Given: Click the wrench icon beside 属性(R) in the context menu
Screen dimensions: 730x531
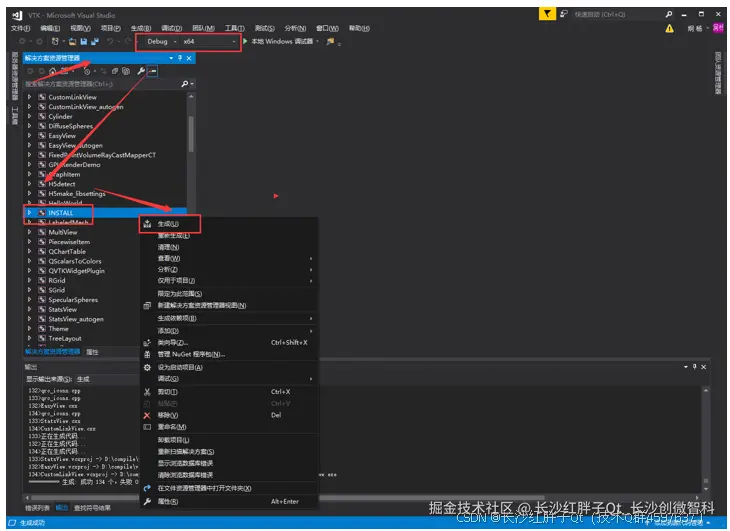Looking at the screenshot, I should (x=147, y=501).
